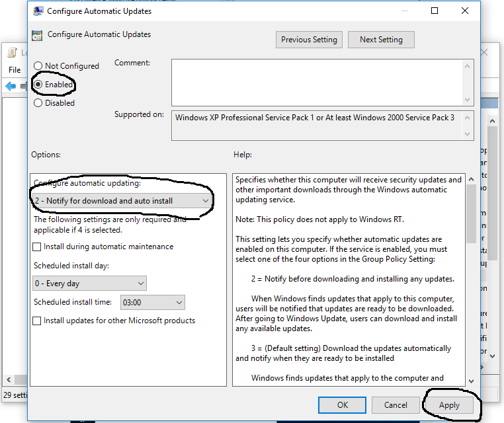Click the Previous Setting button
The height and width of the screenshot is (423, 504).
coord(309,40)
